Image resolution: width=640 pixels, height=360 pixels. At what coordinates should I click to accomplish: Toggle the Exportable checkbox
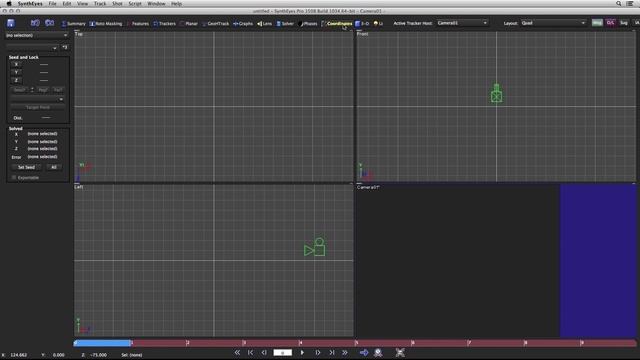(14, 178)
